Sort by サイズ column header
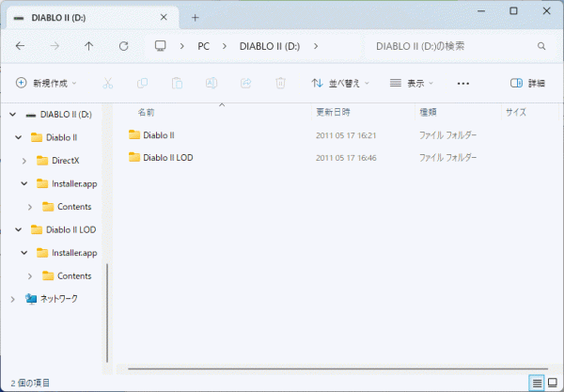Viewport: 564px width, 392px height. 516,112
